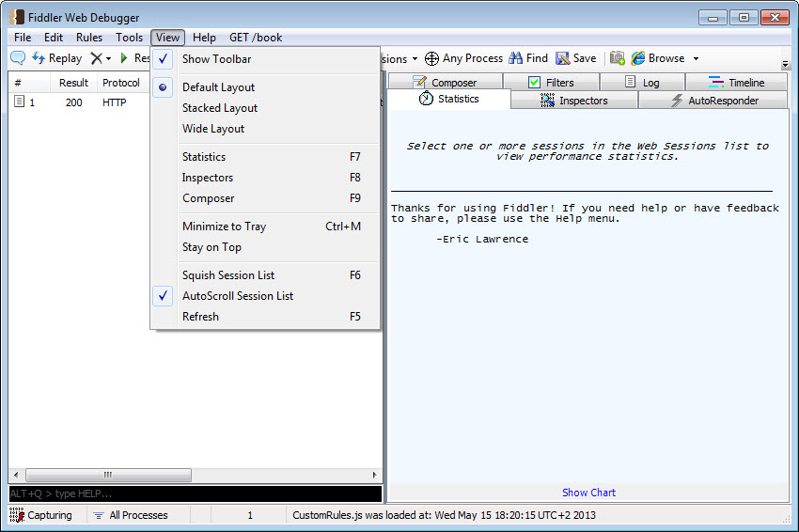The height and width of the screenshot is (532, 799).
Task: Choose Statistics F7 from View menu
Action: [270, 157]
